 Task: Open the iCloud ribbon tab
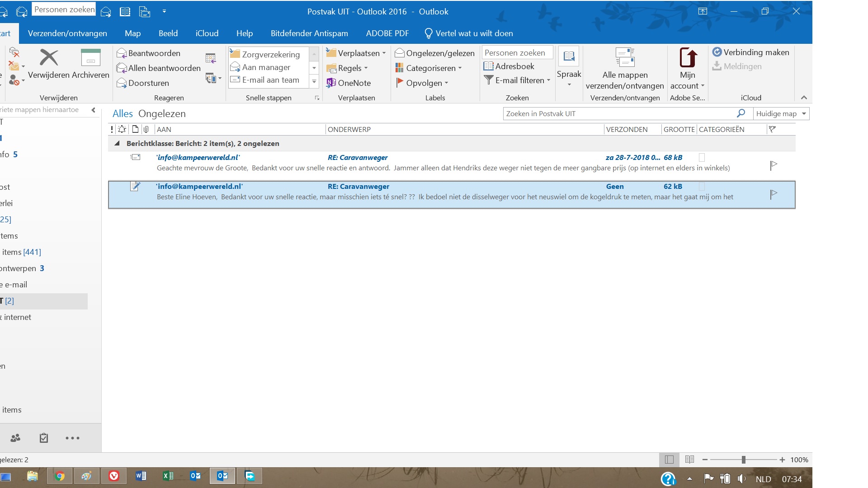click(x=207, y=33)
